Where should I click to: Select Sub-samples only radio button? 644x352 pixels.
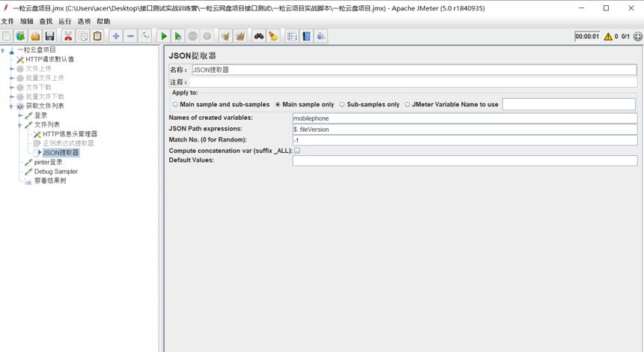(x=341, y=105)
